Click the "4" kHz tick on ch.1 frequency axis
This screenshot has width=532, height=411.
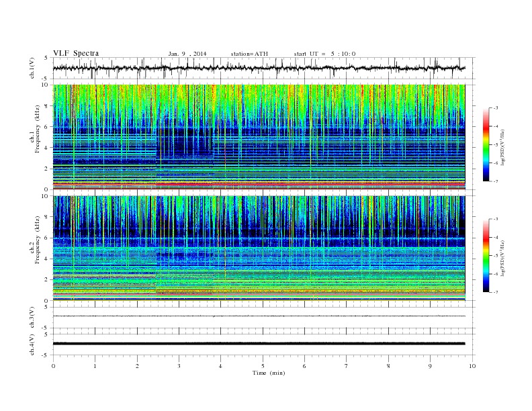46,148
